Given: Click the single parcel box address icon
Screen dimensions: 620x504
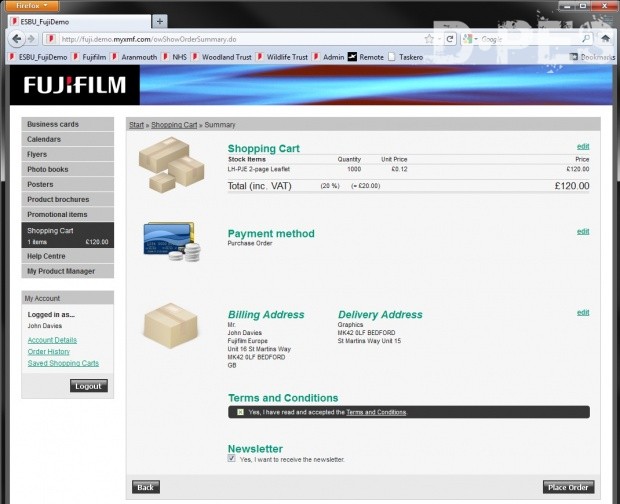Looking at the screenshot, I should [171, 325].
